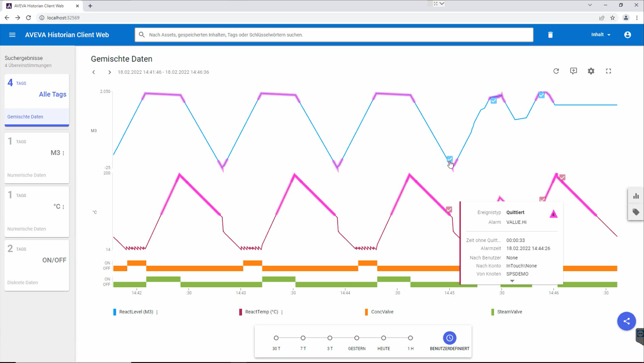
Task: Refresh the chart with the reload icon
Action: tap(556, 71)
